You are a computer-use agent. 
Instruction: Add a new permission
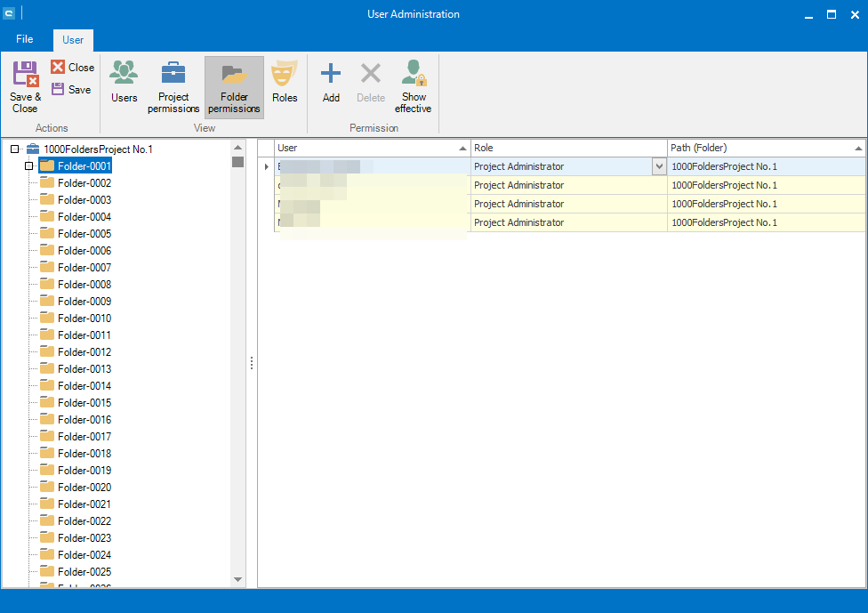point(331,82)
